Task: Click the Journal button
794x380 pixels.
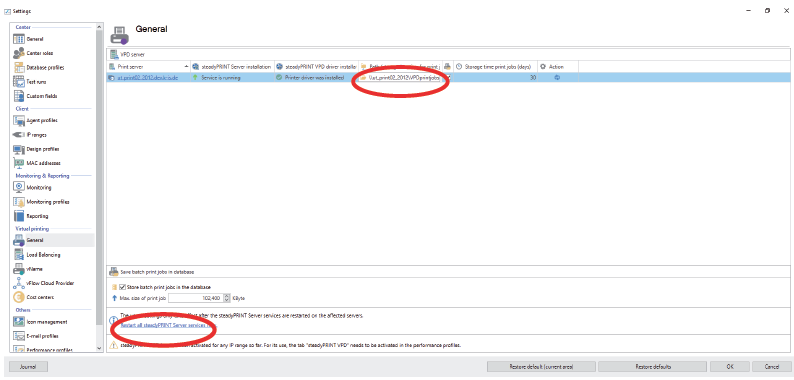Action: [28, 366]
